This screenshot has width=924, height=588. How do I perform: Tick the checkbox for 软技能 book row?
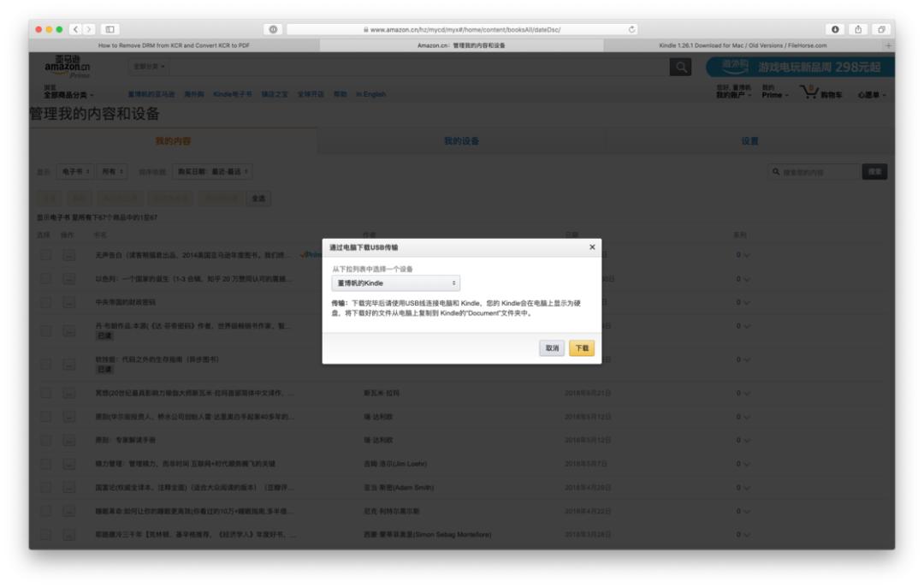pyautogui.click(x=45, y=365)
